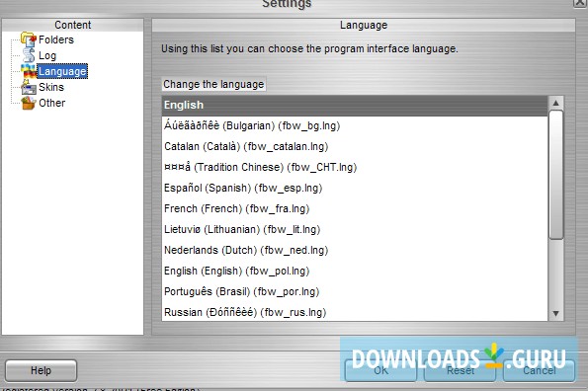588x391 pixels.
Task: Click the Help button
Action: [41, 370]
